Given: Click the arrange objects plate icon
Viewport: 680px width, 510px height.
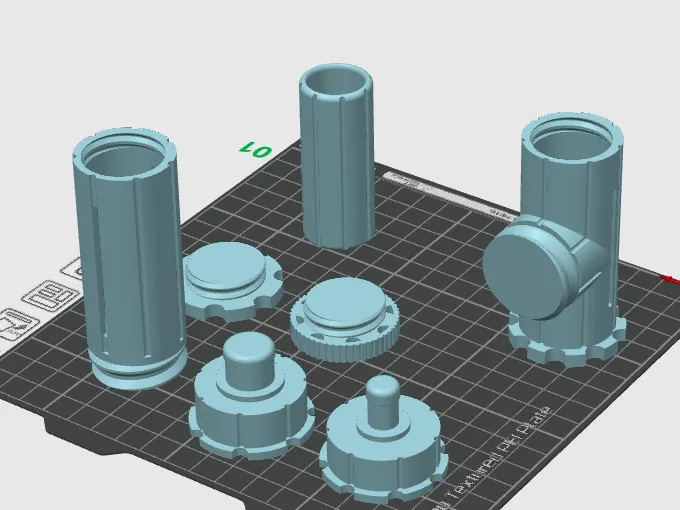Looking at the screenshot, I should (x=51, y=294).
